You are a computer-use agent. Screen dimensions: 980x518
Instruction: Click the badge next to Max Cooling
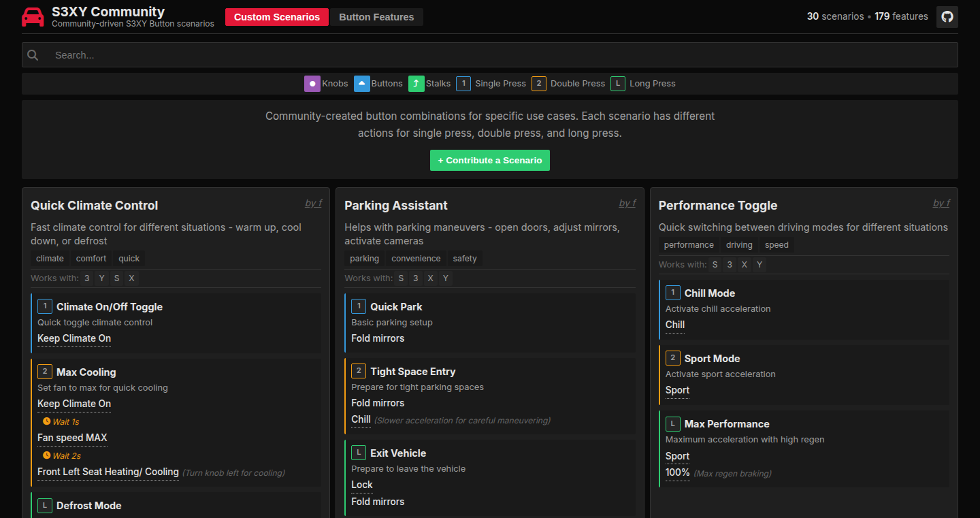pyautogui.click(x=45, y=372)
